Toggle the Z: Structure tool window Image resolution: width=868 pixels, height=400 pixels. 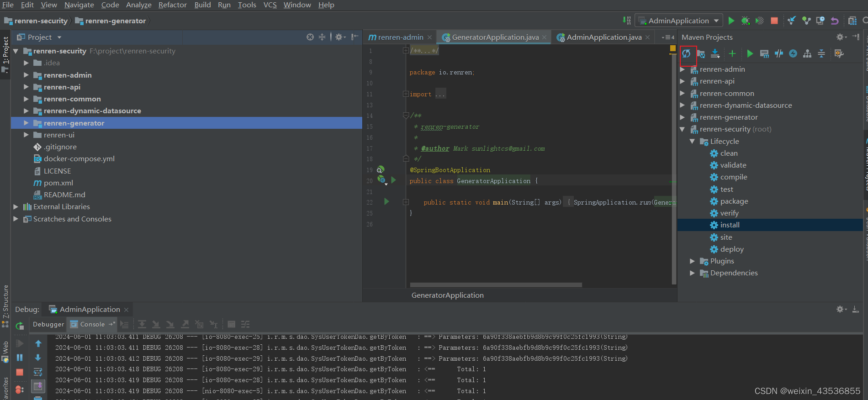click(5, 306)
